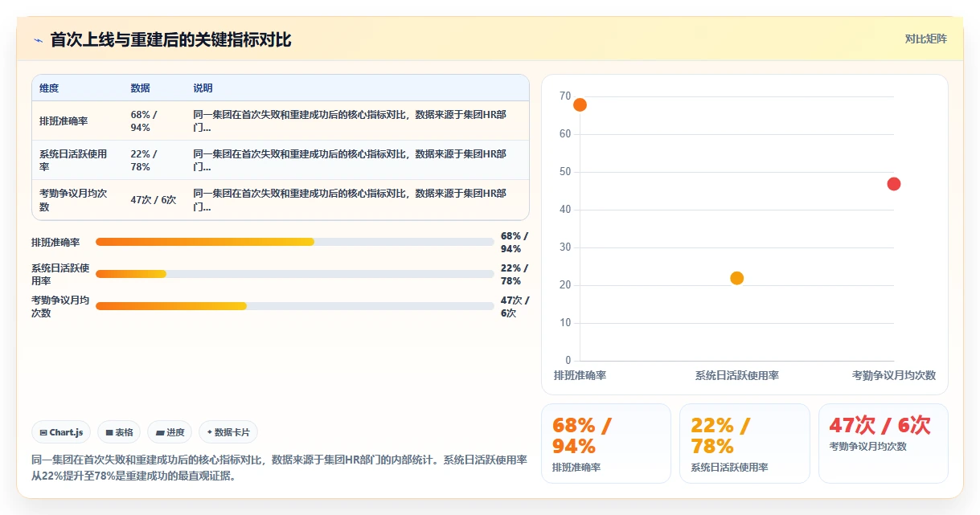Click the 排班准确率 progress bar
The width and height of the screenshot is (980, 515).
[x=294, y=242]
